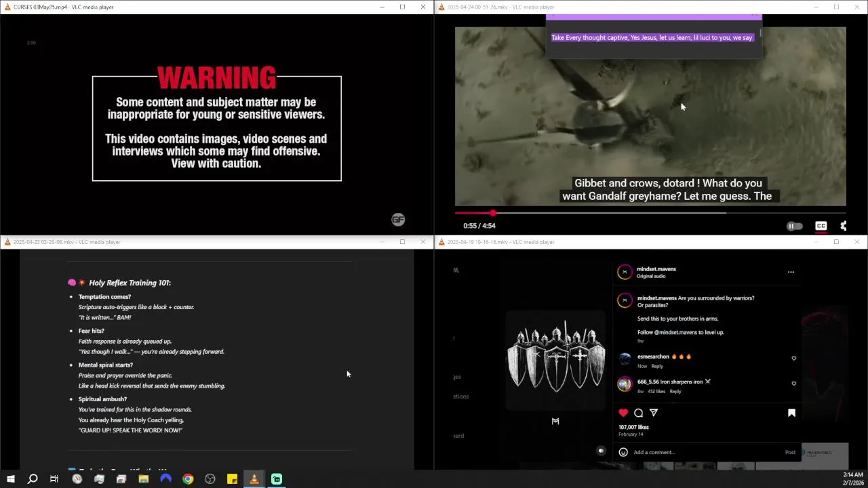This screenshot has width=868, height=488.
Task: Open taskbar Search magnifier
Action: [32, 479]
